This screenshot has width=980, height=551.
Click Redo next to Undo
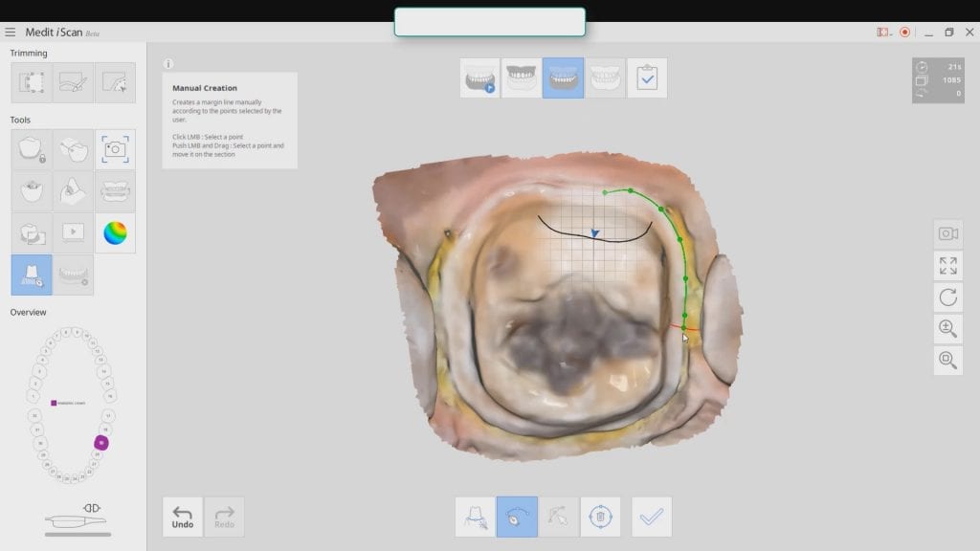tap(224, 517)
